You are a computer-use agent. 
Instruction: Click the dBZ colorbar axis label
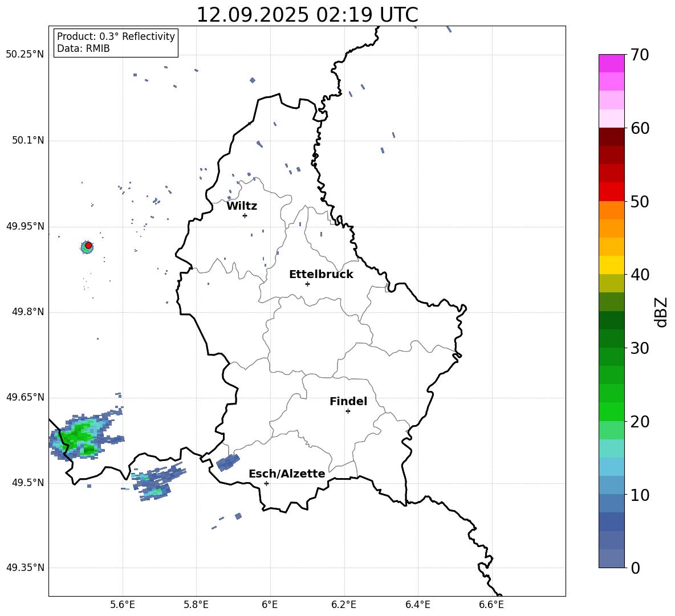[660, 312]
